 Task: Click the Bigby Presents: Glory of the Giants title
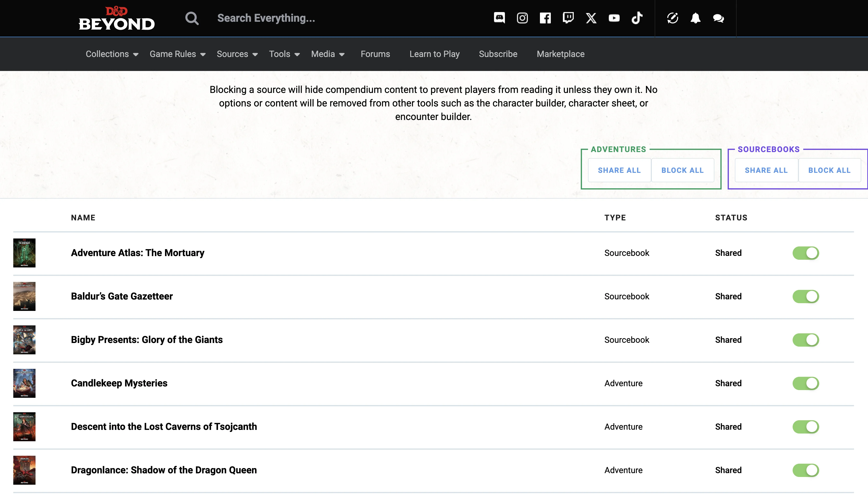[147, 340]
